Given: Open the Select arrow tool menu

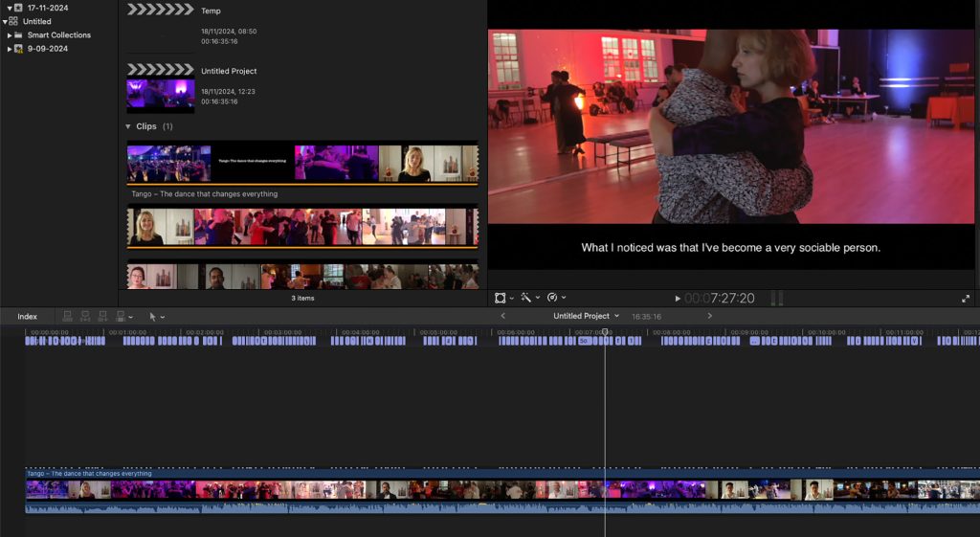Looking at the screenshot, I should tap(156, 316).
